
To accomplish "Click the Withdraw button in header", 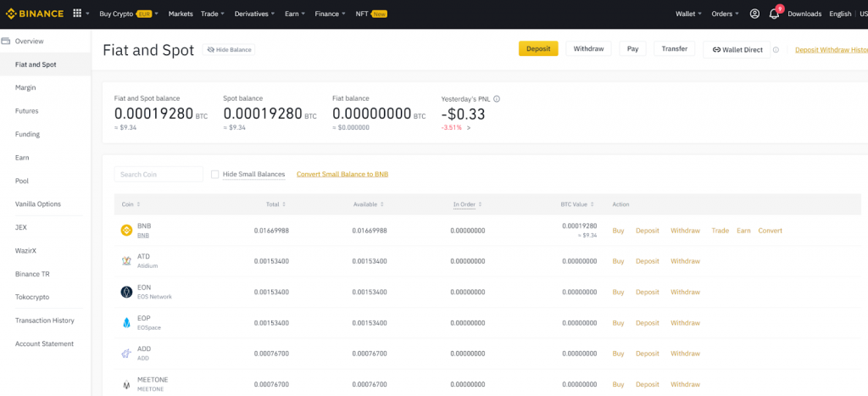I will tap(588, 48).
